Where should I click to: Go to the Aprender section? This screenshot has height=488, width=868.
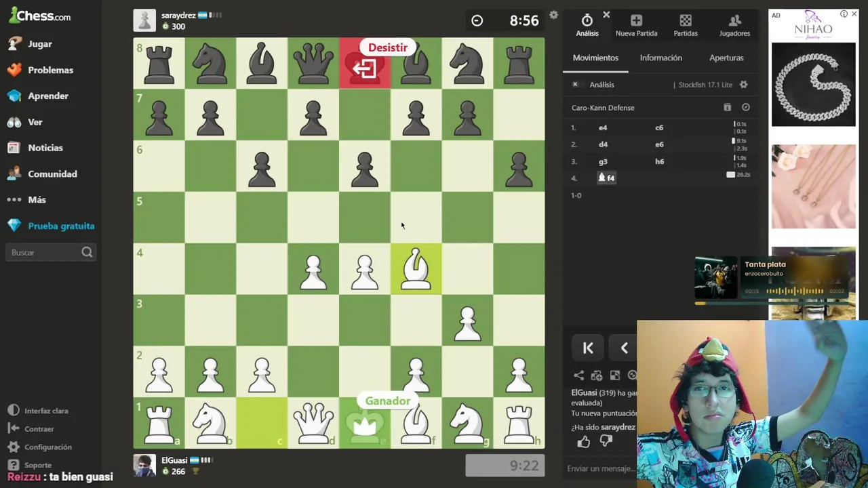(39, 96)
